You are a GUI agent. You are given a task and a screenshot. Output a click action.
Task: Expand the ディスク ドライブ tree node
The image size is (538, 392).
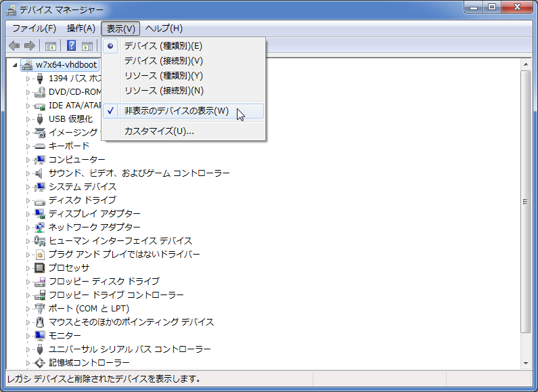click(x=28, y=200)
